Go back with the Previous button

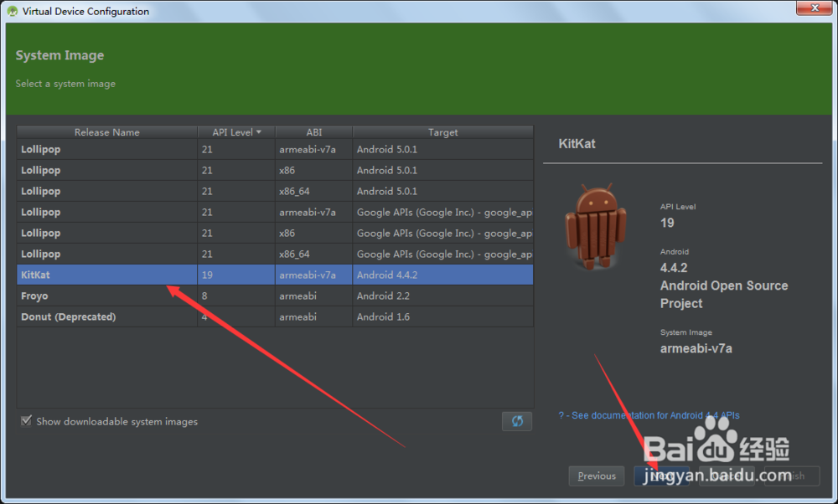point(597,476)
